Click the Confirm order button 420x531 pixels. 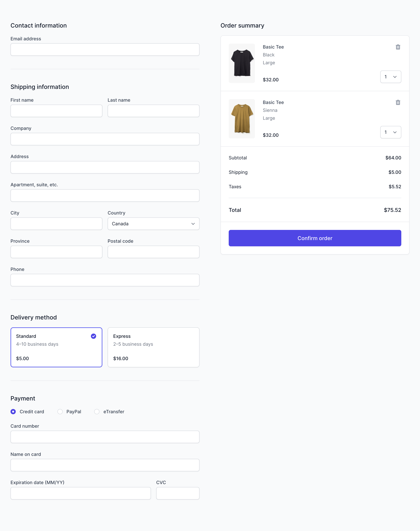click(x=315, y=238)
